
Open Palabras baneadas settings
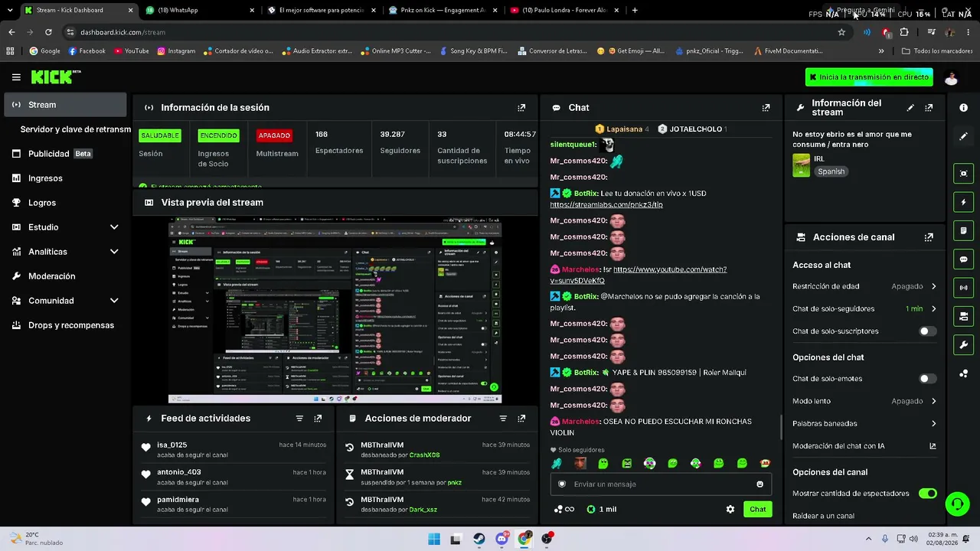click(x=864, y=423)
